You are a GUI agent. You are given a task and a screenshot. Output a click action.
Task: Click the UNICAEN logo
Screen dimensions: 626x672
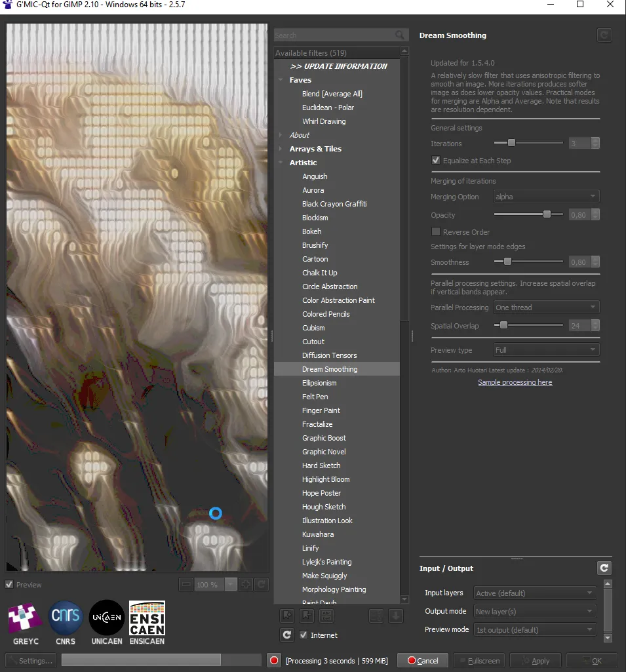[107, 623]
